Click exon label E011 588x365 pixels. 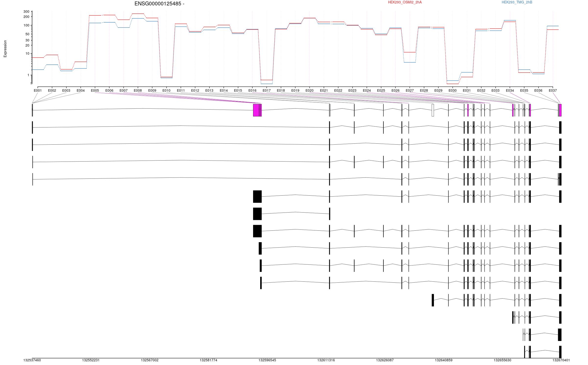click(x=181, y=90)
